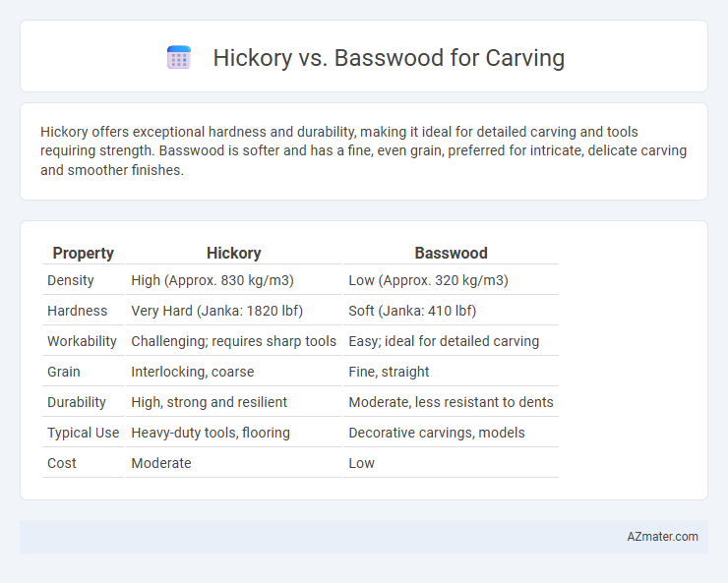
Task: Click 'Very Hard (Janka: 1820 lbf)' cell
Action: pos(233,311)
